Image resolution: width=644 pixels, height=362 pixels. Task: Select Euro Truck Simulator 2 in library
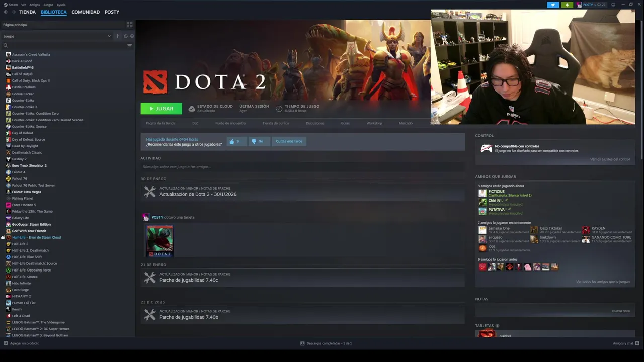tap(29, 165)
